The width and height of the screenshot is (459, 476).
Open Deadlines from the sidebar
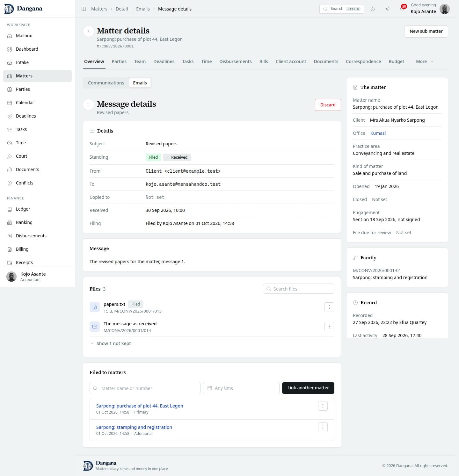37,116
